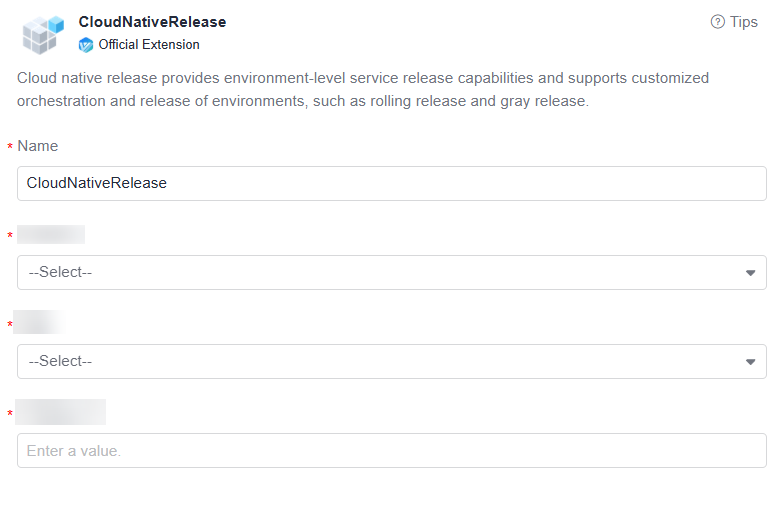Click the cloud native release description paragraph
Image resolution: width=779 pixels, height=509 pixels.
coord(363,90)
